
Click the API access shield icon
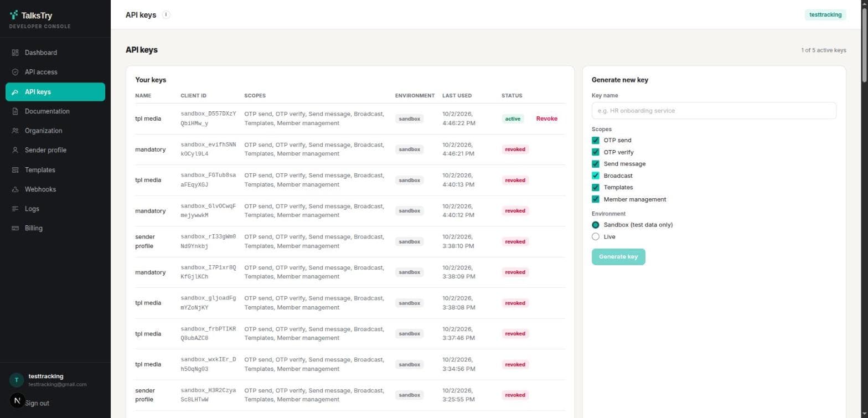click(15, 72)
